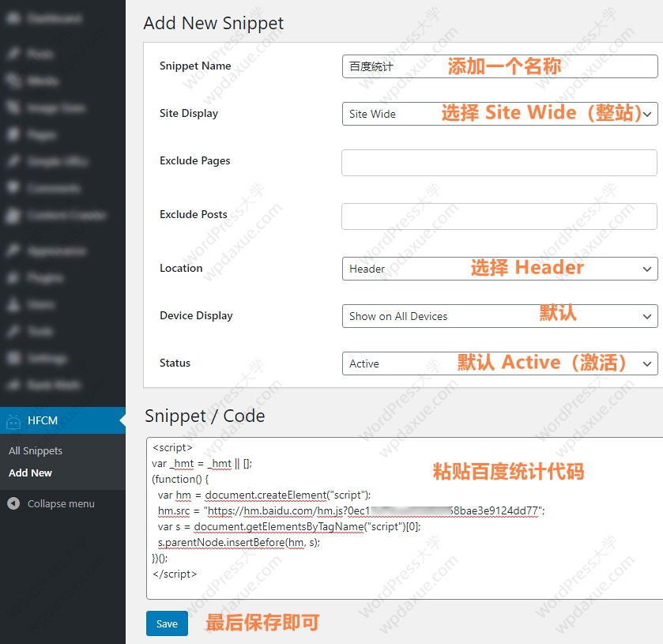Click the "Exclude Posts" label
Screen dimensions: 663x644
tap(194, 214)
